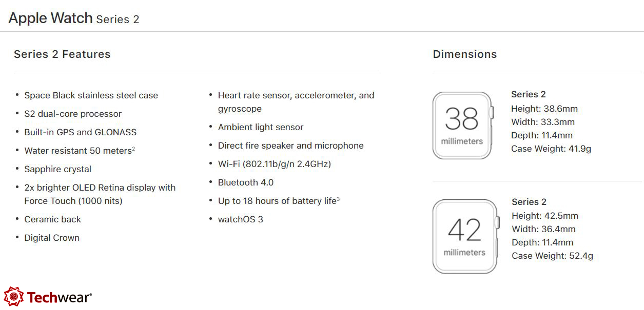Click the Techwear wordmark text
The width and height of the screenshot is (644, 310).
[59, 297]
